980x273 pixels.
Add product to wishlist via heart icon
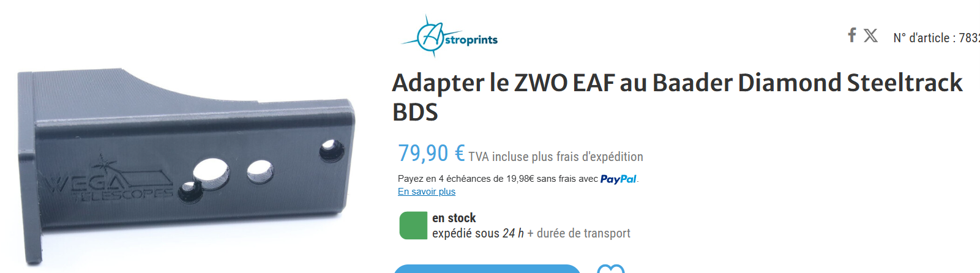coord(610,269)
